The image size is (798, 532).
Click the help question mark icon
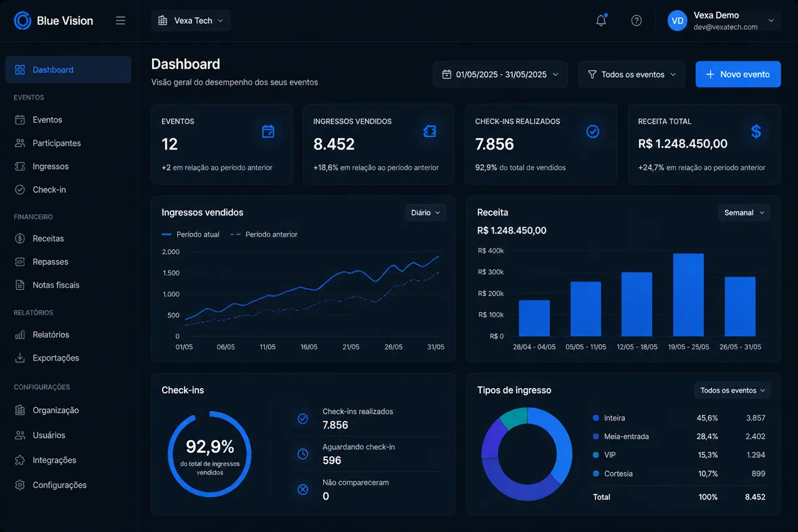coord(637,21)
